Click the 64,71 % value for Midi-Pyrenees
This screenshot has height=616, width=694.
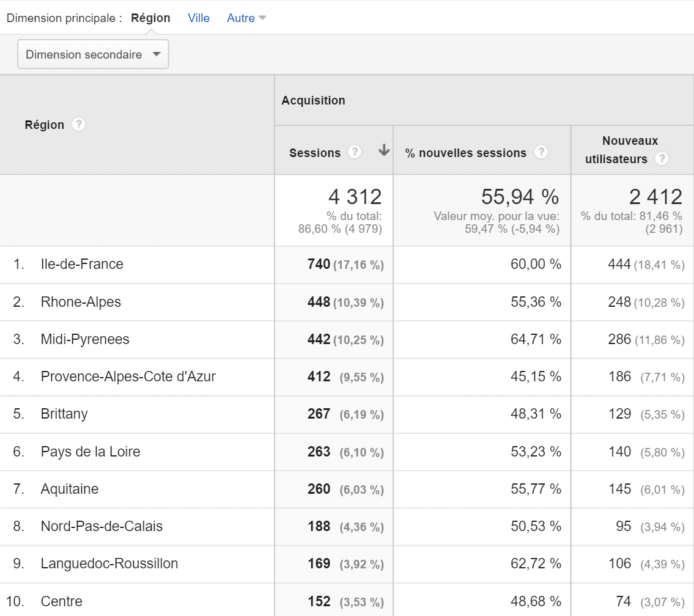pos(536,339)
